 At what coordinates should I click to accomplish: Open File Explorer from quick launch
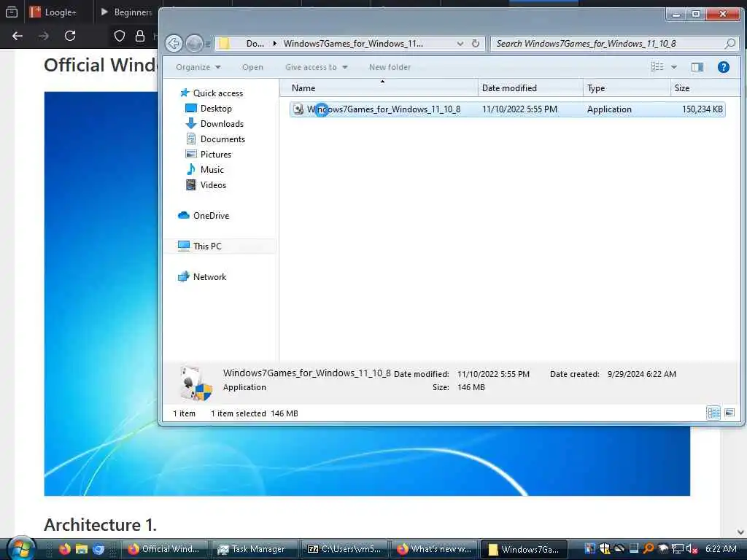82,549
